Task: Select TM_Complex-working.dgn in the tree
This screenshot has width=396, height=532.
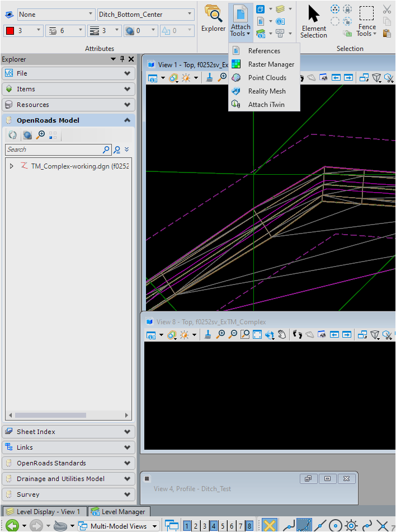Action: [x=80, y=166]
